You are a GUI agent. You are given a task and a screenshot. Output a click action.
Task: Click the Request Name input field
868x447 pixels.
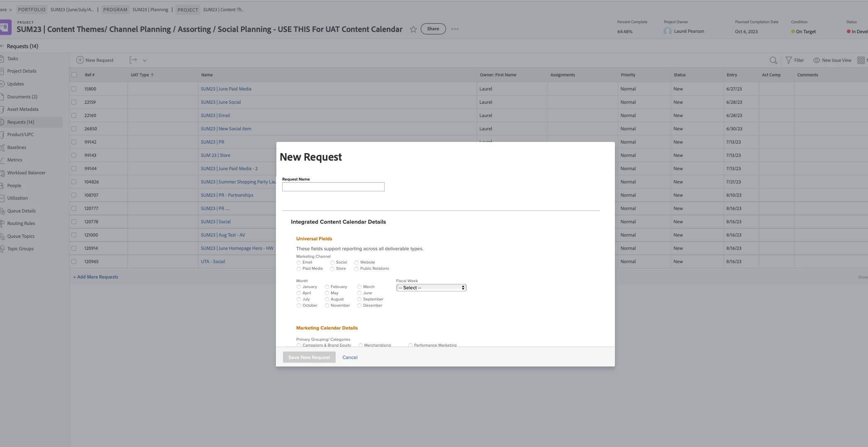click(333, 187)
